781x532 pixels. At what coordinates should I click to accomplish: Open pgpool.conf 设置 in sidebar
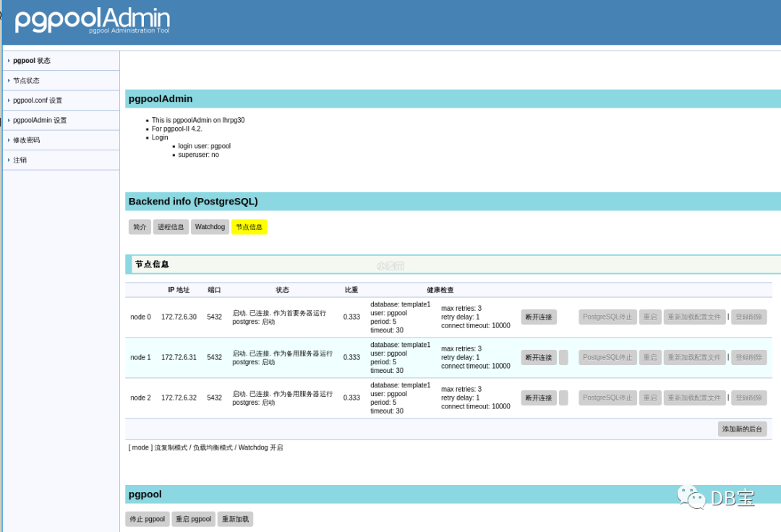[38, 100]
